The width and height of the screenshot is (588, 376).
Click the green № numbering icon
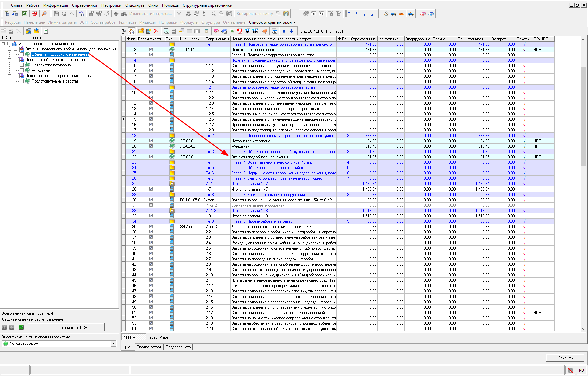pyautogui.click(x=21, y=327)
